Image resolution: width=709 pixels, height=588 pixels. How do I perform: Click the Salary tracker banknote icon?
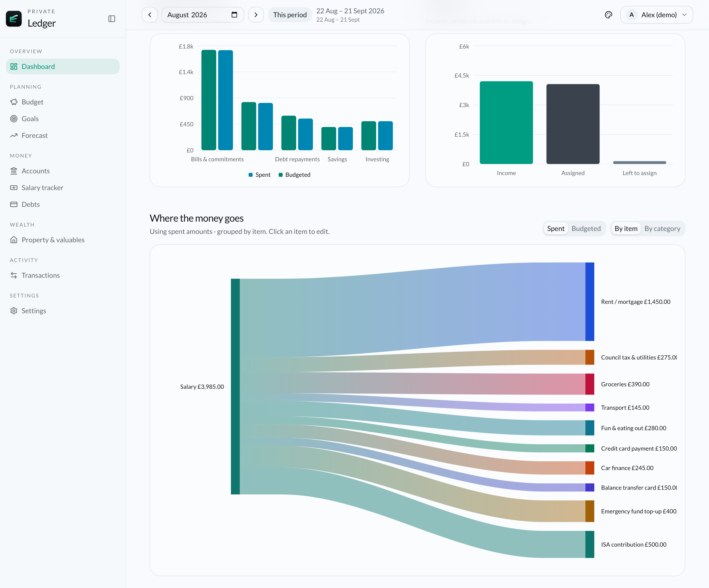(14, 187)
